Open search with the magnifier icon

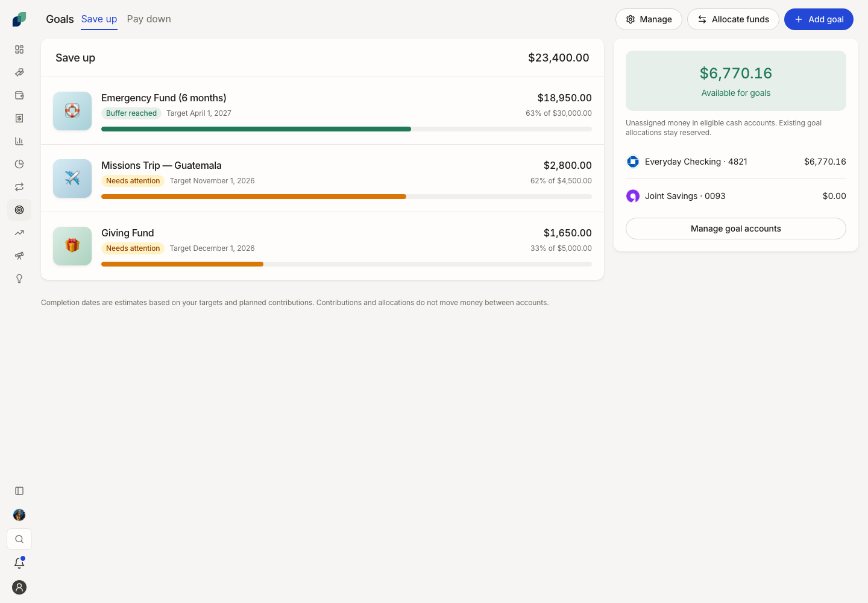click(x=19, y=539)
